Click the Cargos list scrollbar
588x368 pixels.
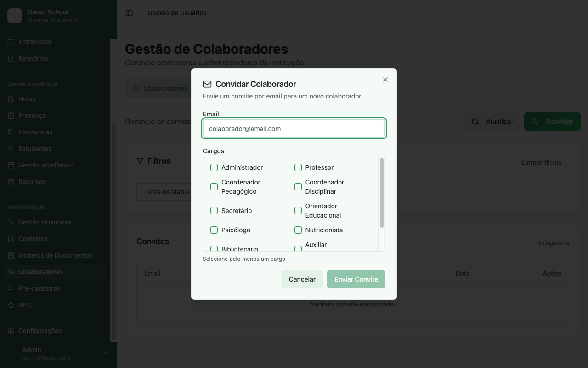(x=382, y=193)
